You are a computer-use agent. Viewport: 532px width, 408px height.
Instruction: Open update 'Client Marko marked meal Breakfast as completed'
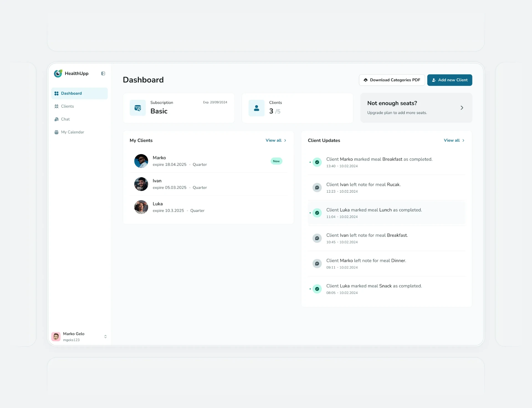tap(387, 162)
